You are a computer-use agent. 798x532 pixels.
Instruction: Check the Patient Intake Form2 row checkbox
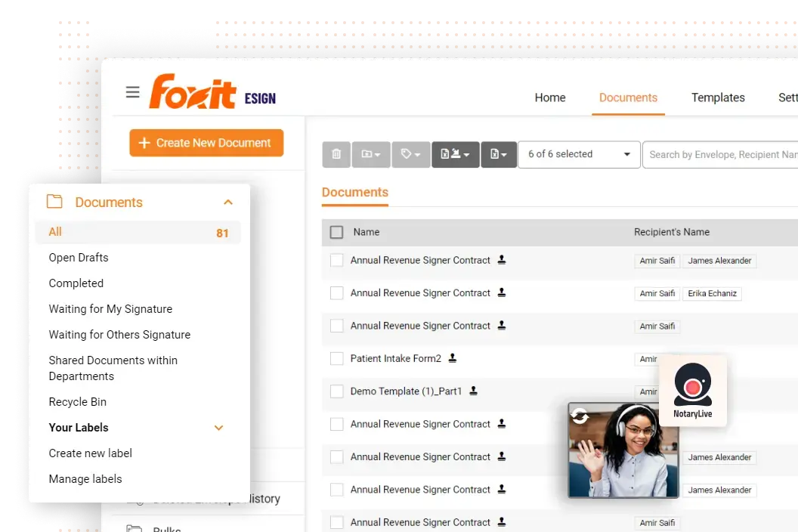(336, 358)
